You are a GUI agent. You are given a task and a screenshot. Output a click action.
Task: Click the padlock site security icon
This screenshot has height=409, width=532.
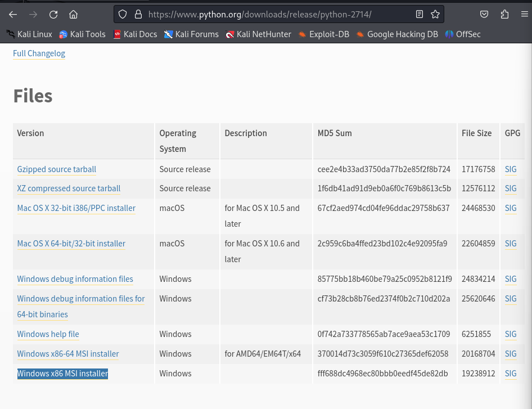click(x=138, y=14)
